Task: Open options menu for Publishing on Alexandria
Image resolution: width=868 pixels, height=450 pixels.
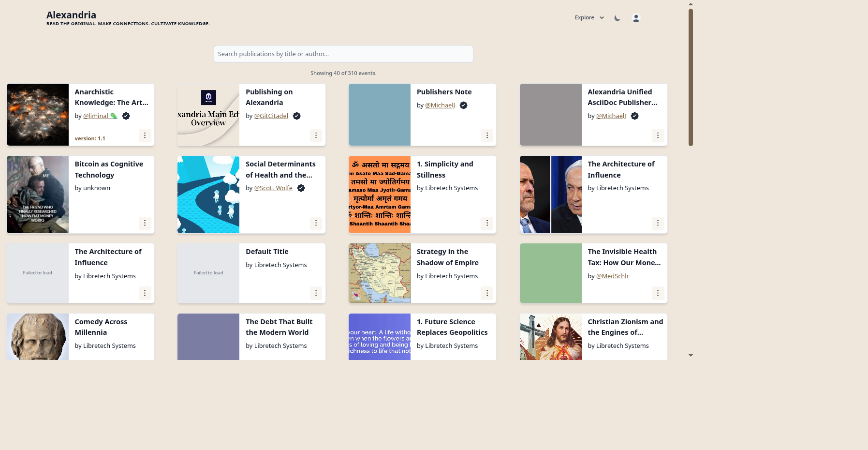Action: tap(316, 135)
